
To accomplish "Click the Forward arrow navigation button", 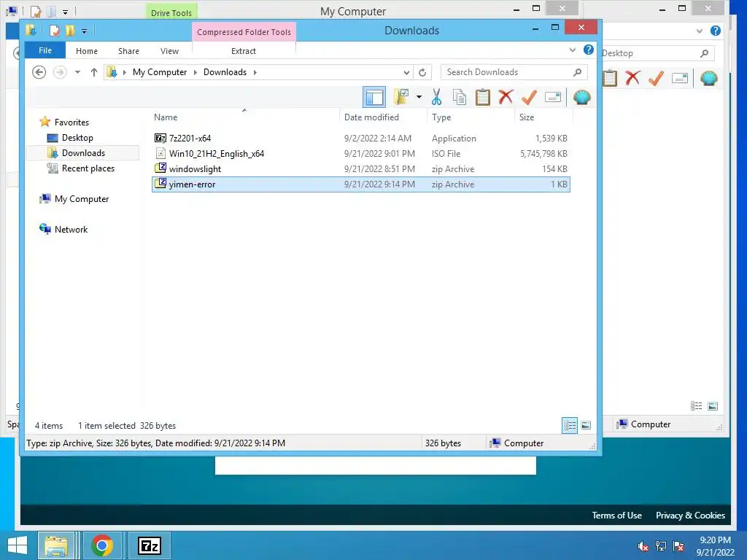I will 60,72.
